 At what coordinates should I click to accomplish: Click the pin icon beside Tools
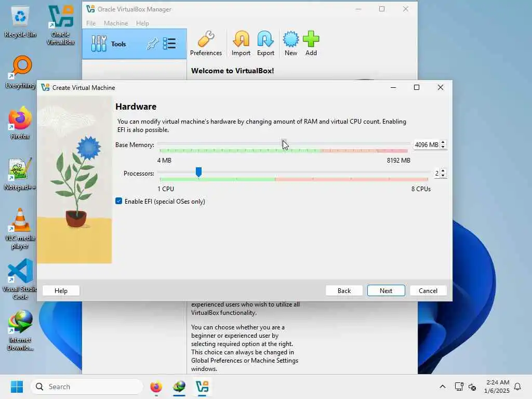pyautogui.click(x=152, y=44)
